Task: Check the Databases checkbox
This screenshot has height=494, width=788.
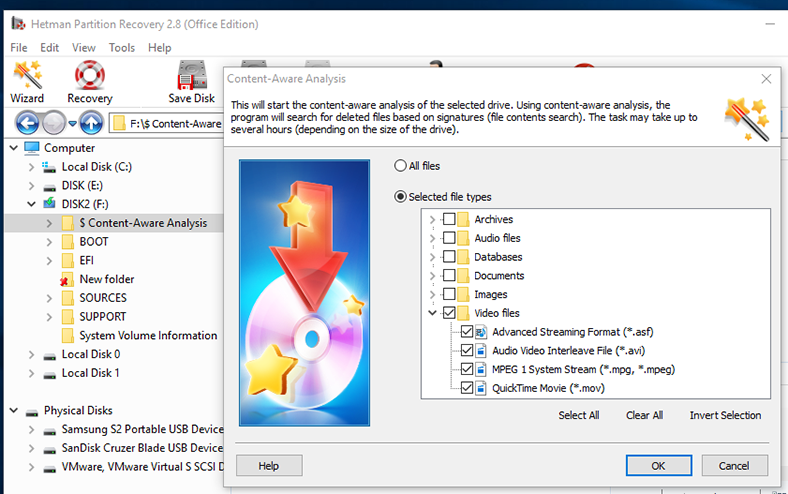Action: click(449, 256)
